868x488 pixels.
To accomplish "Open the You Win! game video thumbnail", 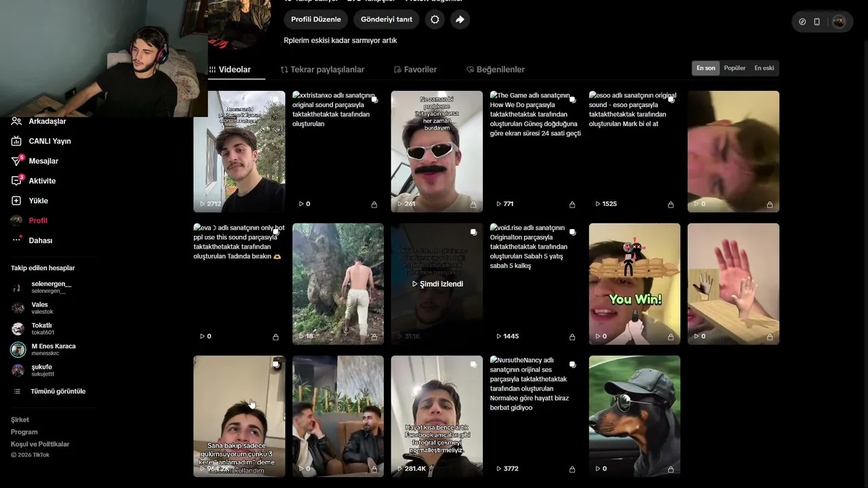I will point(635,284).
